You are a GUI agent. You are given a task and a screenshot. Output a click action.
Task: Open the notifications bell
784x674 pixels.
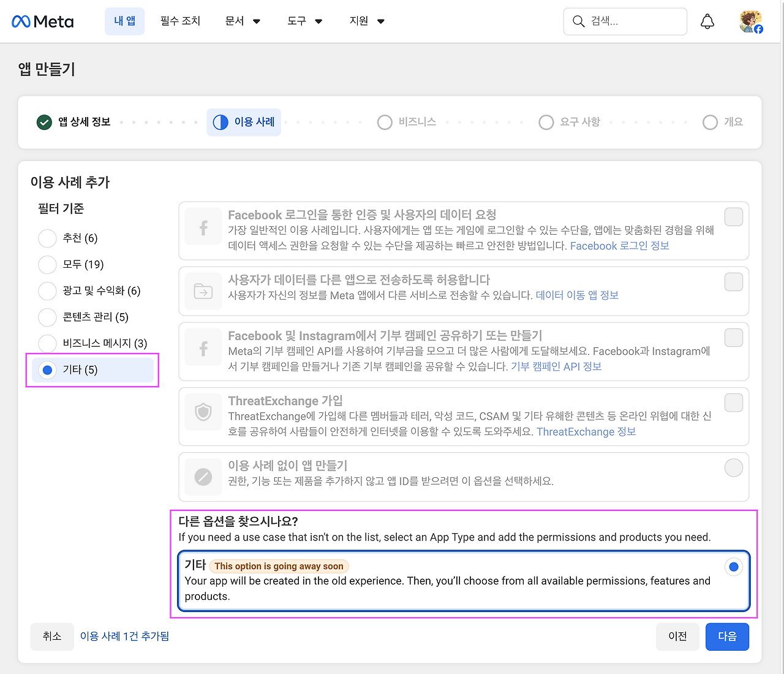707,21
